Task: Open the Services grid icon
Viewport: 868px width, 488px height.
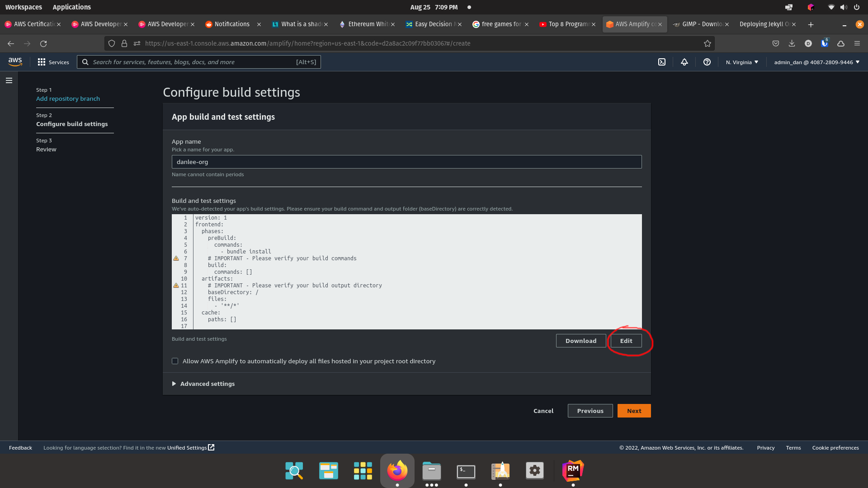Action: [x=42, y=62]
